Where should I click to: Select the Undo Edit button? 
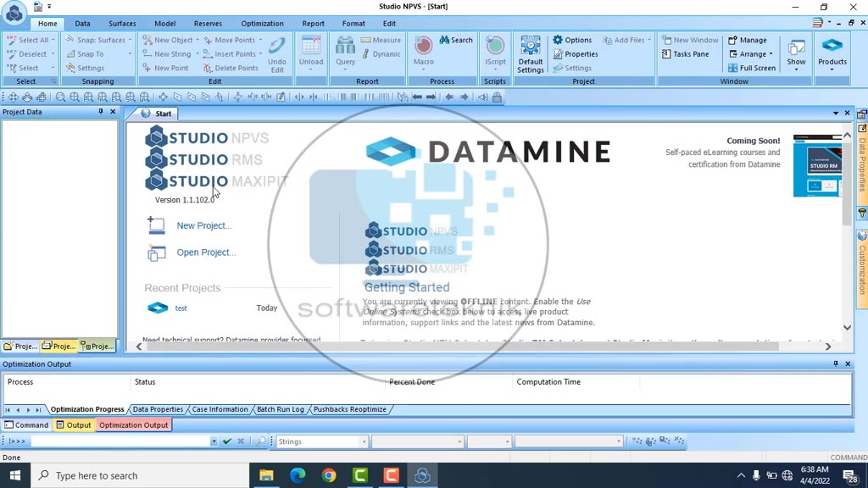[x=277, y=54]
